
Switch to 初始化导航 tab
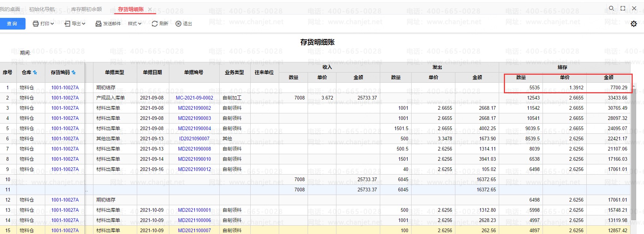(x=42, y=9)
